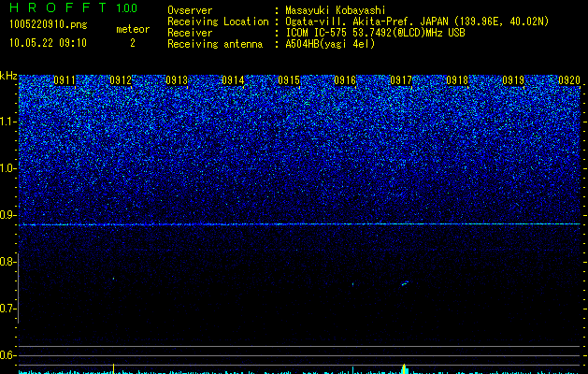
Task: Click the 0917 time marker
Action: [401, 80]
